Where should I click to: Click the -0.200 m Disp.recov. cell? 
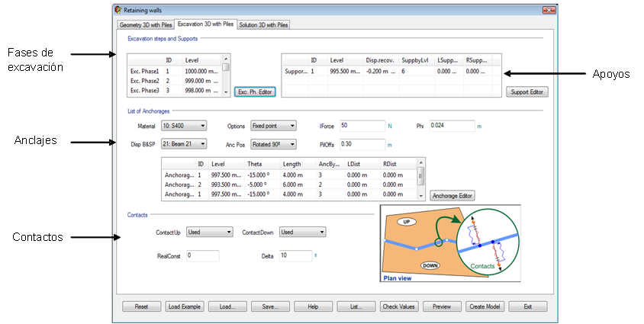coord(381,72)
